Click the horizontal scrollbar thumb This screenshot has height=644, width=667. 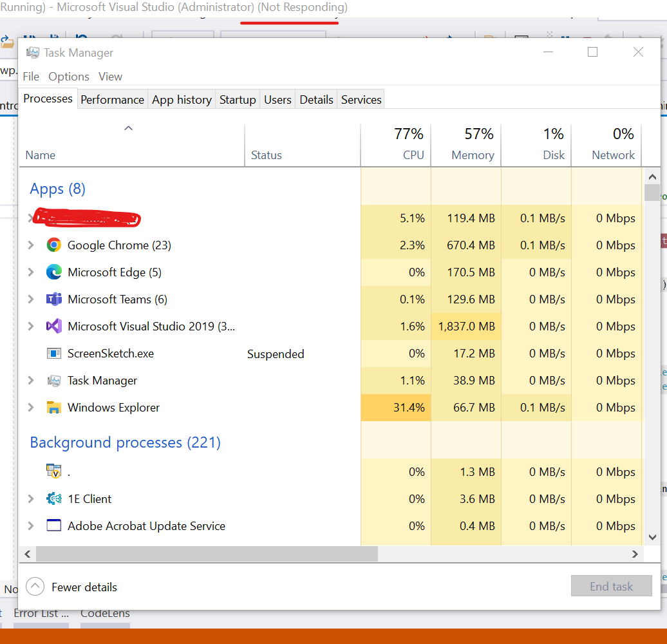pyautogui.click(x=207, y=554)
